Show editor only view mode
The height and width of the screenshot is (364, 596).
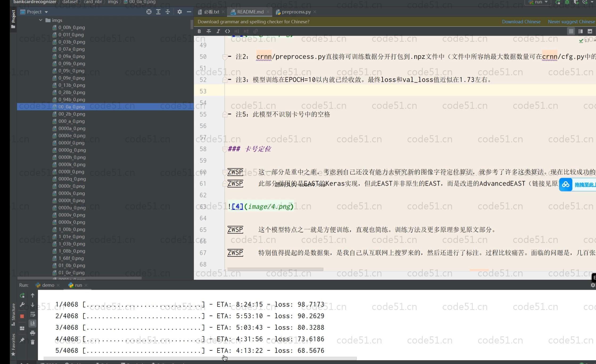(x=571, y=31)
